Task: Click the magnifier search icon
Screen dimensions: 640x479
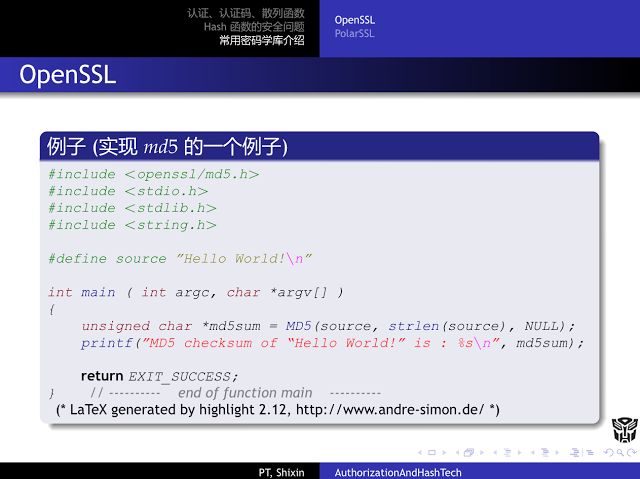Action: click(620, 453)
